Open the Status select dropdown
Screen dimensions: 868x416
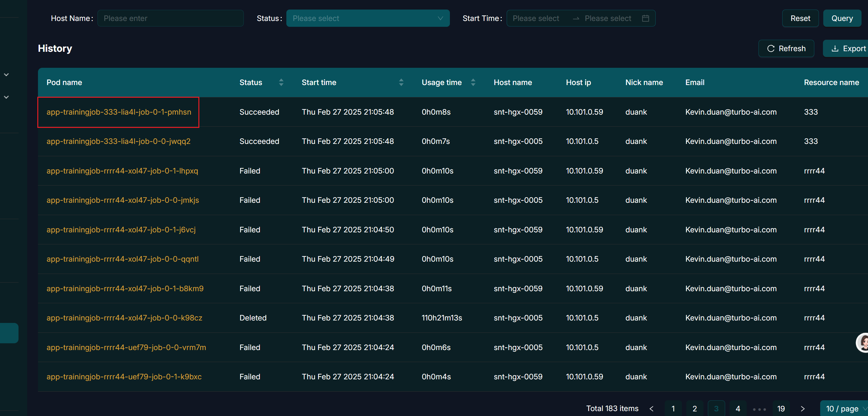(368, 18)
